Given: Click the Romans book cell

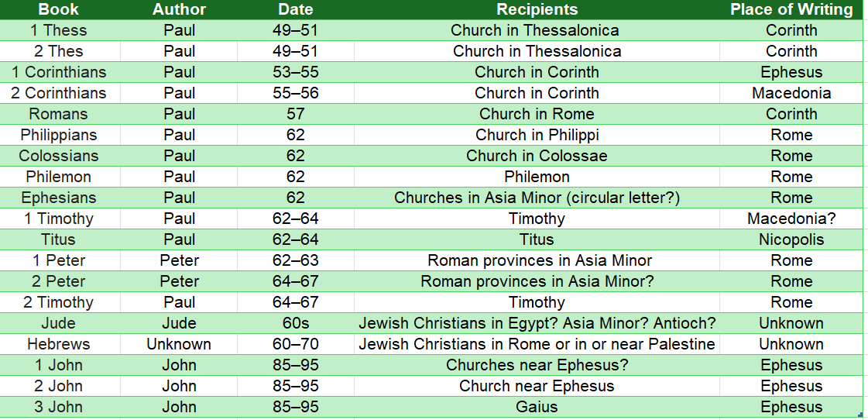Looking at the screenshot, I should (x=59, y=114).
